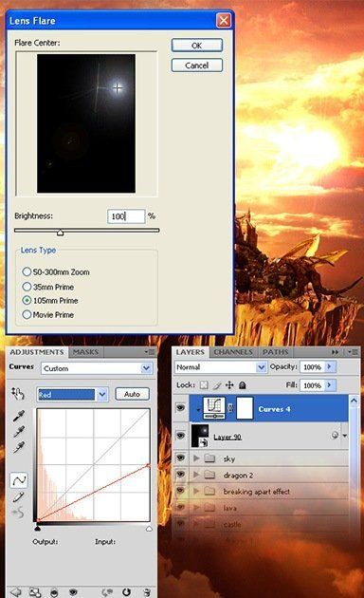
Task: Click the Curves 4 adjustment thumbnail icon
Action: point(214,408)
